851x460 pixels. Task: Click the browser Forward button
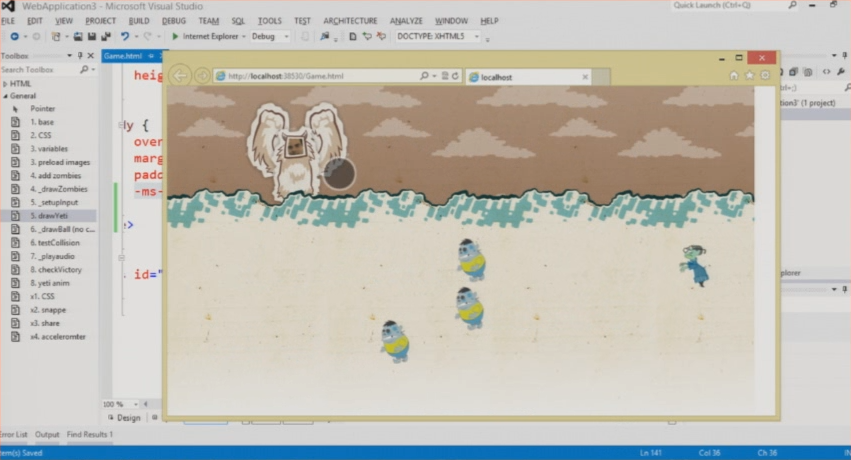tap(202, 76)
